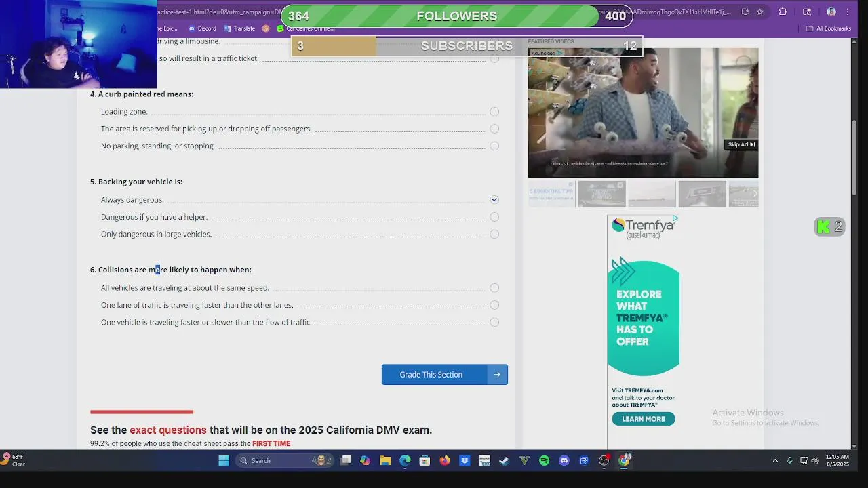Click the featured video player

click(x=643, y=112)
